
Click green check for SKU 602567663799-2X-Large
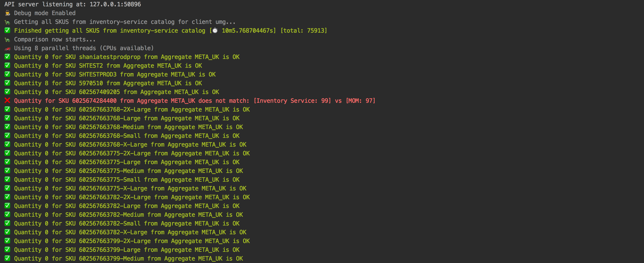click(x=8, y=241)
